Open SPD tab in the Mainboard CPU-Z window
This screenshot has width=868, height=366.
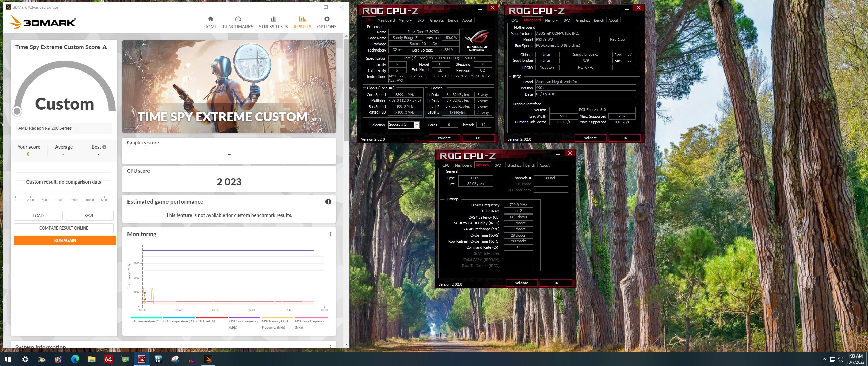(567, 20)
